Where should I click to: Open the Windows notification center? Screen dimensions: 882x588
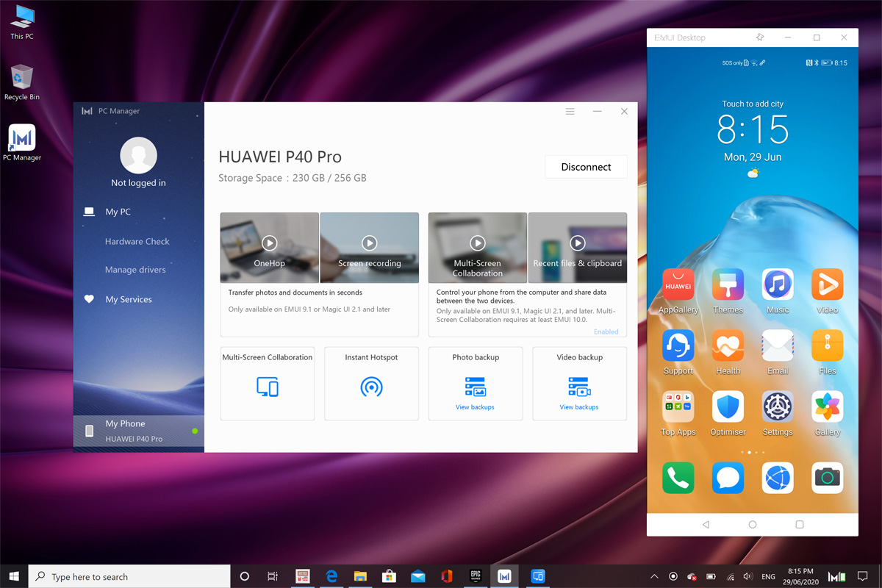click(863, 577)
